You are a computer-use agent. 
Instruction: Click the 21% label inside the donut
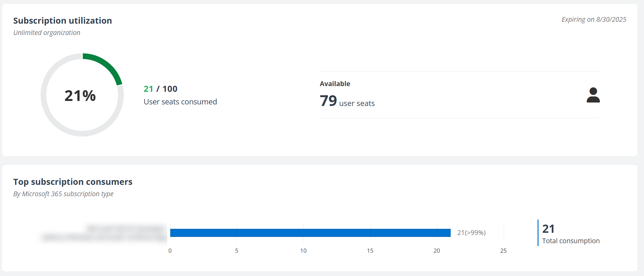pyautogui.click(x=80, y=96)
